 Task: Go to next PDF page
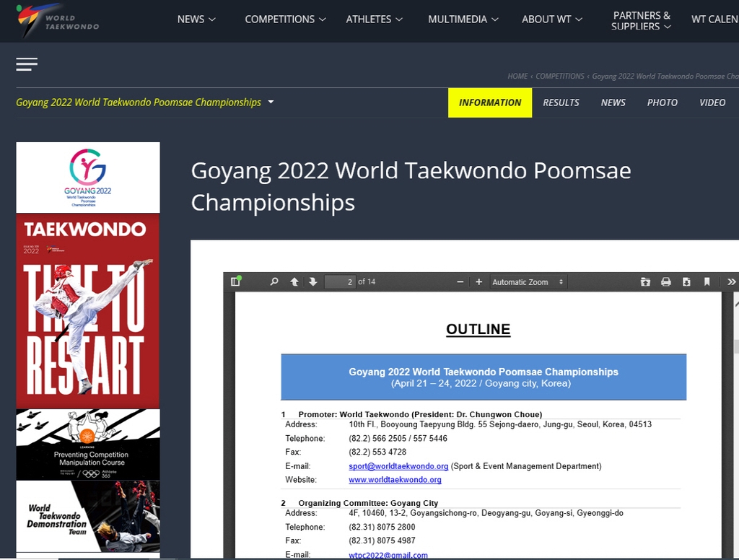[313, 281]
